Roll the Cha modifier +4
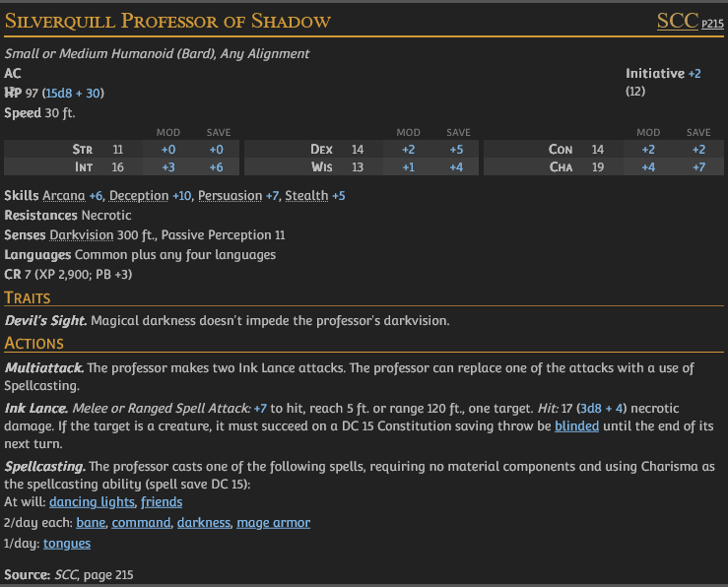 (x=648, y=166)
